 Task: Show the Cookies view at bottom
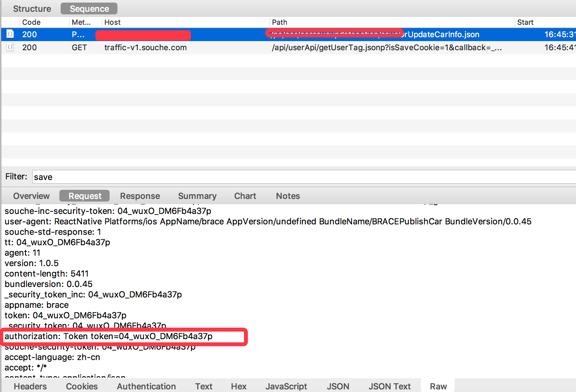[82, 386]
